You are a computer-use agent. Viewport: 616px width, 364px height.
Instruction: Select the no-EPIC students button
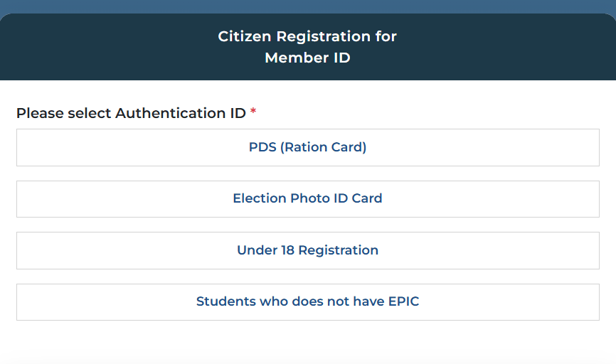click(x=307, y=301)
